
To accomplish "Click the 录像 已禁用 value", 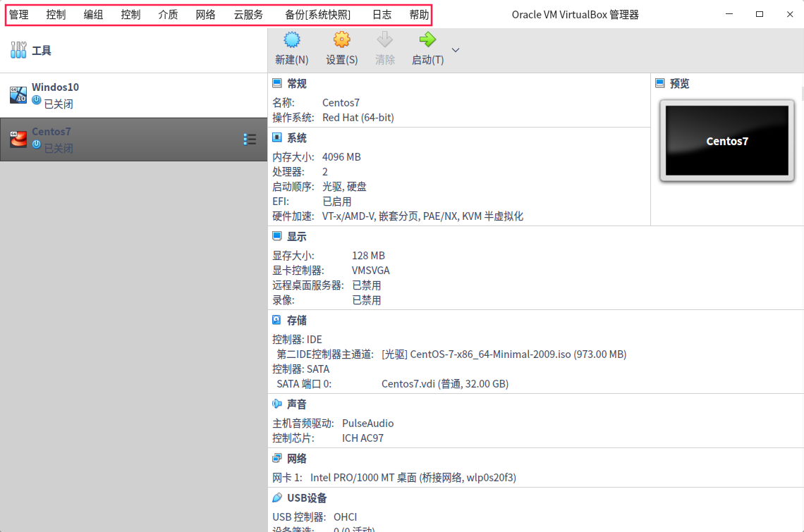I will (367, 300).
